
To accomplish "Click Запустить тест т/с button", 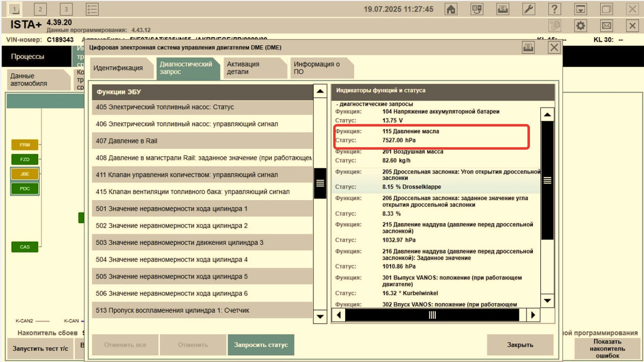I will coord(41,349).
